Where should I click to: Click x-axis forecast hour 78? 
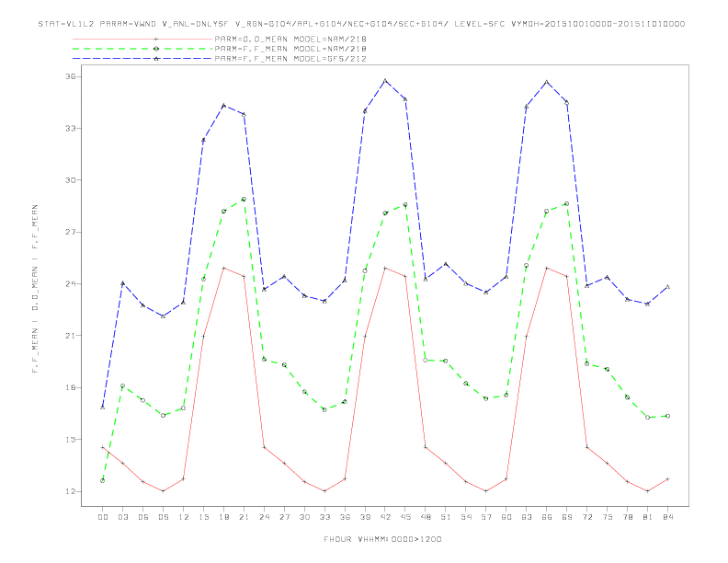(x=627, y=517)
